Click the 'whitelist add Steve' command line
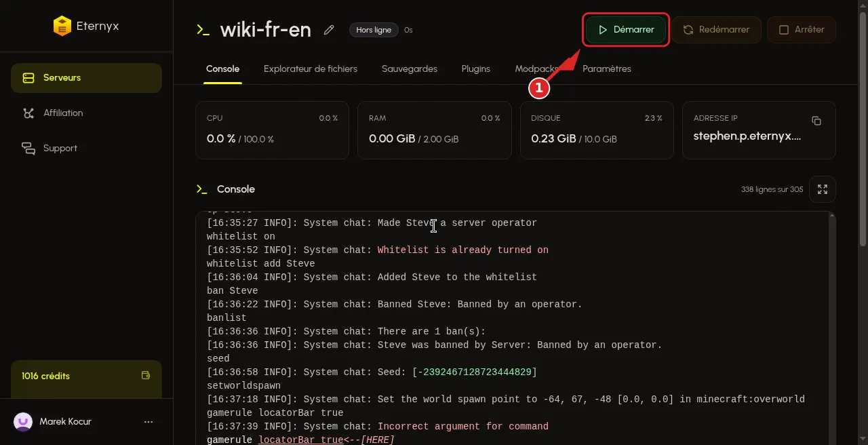The image size is (868, 445). [x=261, y=264]
